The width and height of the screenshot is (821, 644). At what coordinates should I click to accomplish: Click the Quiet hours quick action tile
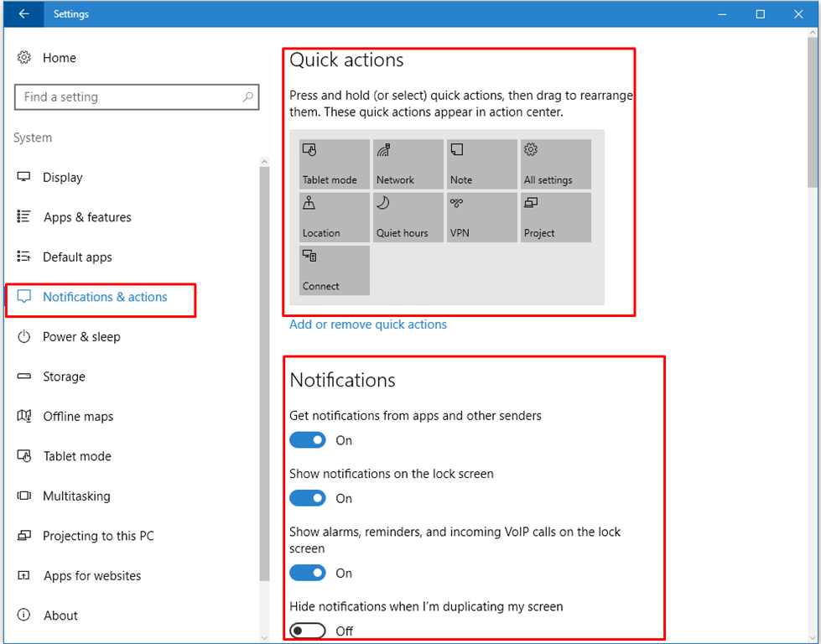coord(408,217)
